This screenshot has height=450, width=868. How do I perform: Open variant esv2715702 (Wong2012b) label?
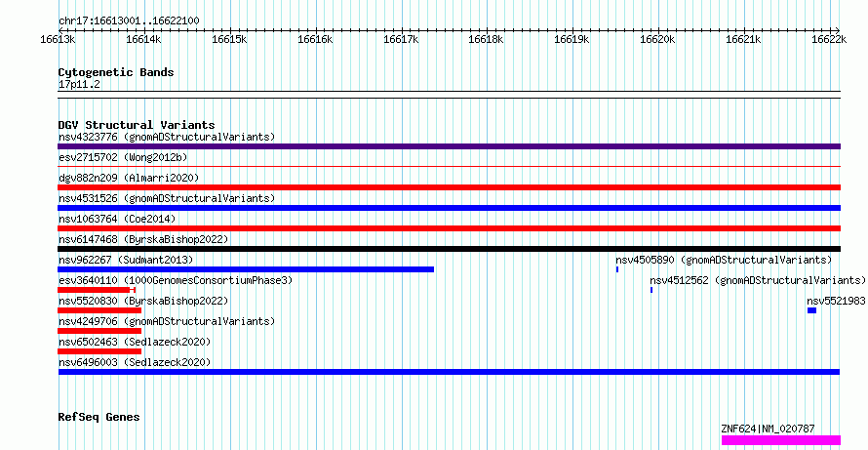click(x=123, y=157)
